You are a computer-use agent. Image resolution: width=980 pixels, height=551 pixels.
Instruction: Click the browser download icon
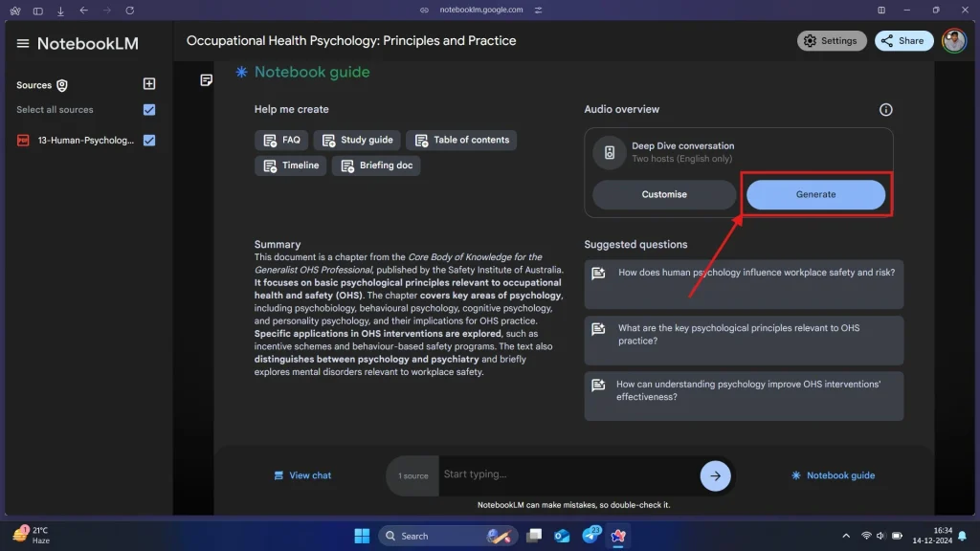coord(60,11)
